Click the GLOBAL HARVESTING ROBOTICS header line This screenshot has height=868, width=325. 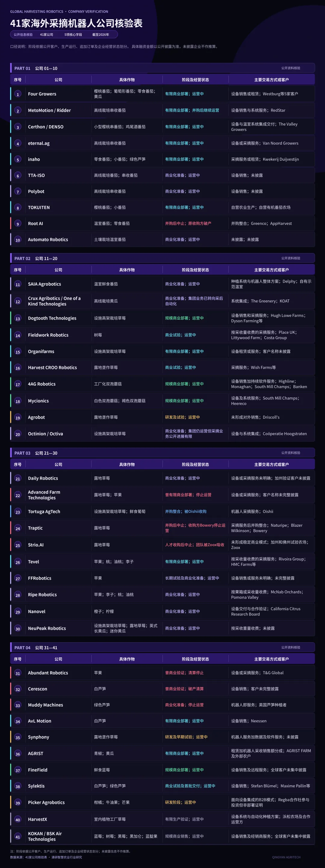click(59, 11)
